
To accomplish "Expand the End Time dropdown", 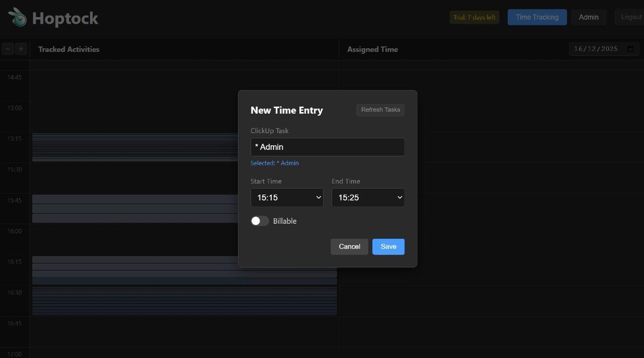I will [368, 198].
